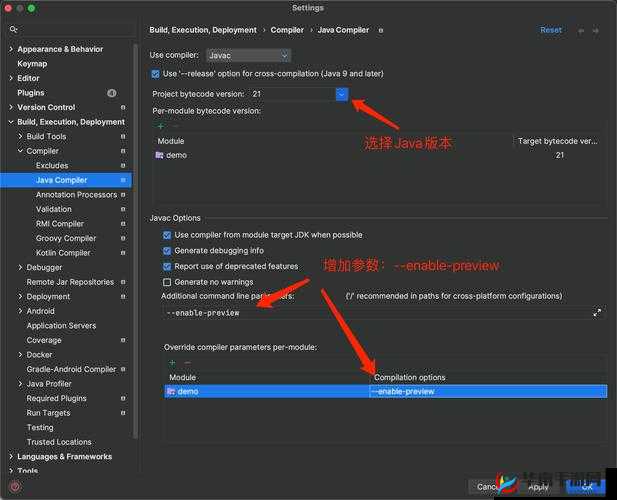Open Application Servers settings
617x500 pixels.
point(61,326)
